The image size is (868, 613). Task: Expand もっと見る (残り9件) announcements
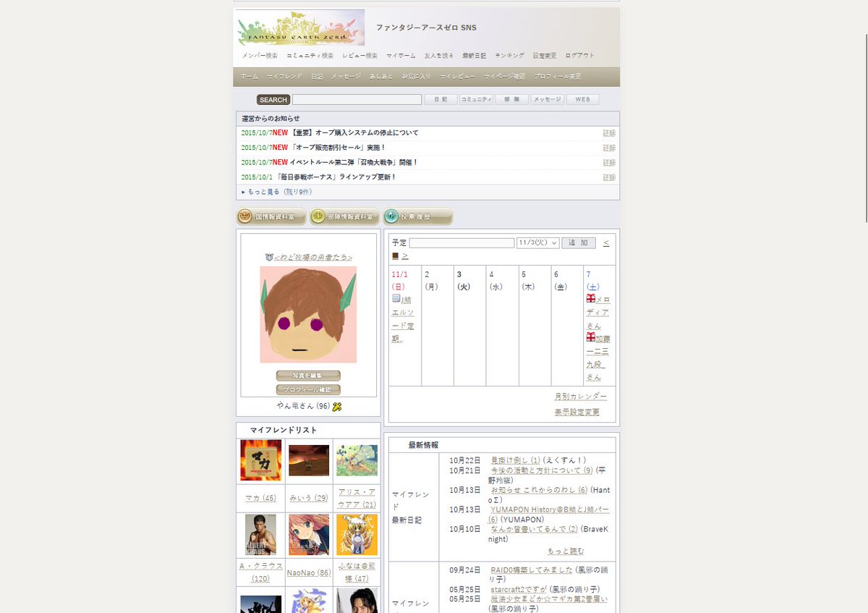click(276, 192)
